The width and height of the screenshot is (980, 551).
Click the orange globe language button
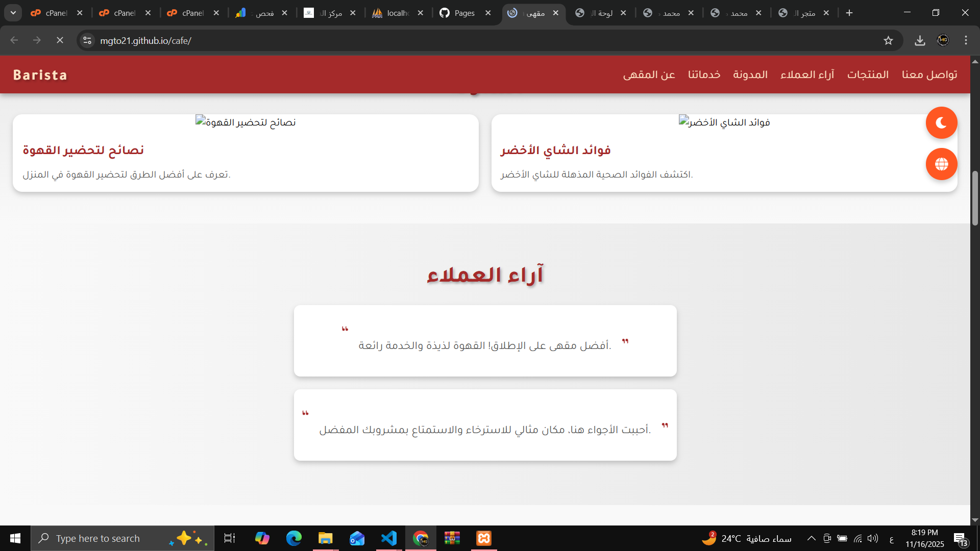941,164
